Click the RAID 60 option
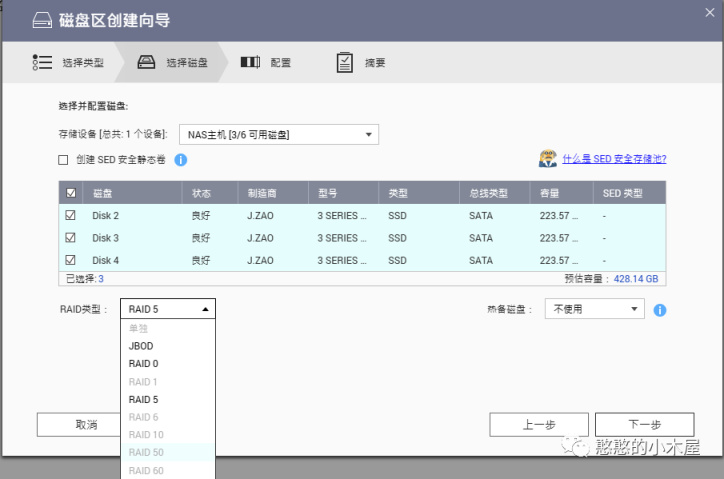 168,470
